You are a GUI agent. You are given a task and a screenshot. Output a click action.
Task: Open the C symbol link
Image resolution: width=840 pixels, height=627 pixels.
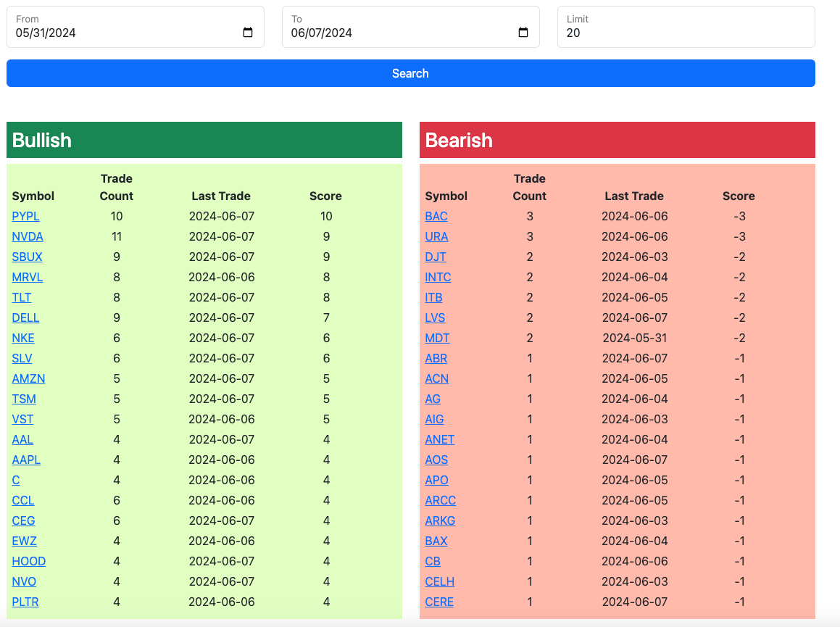[x=16, y=480]
